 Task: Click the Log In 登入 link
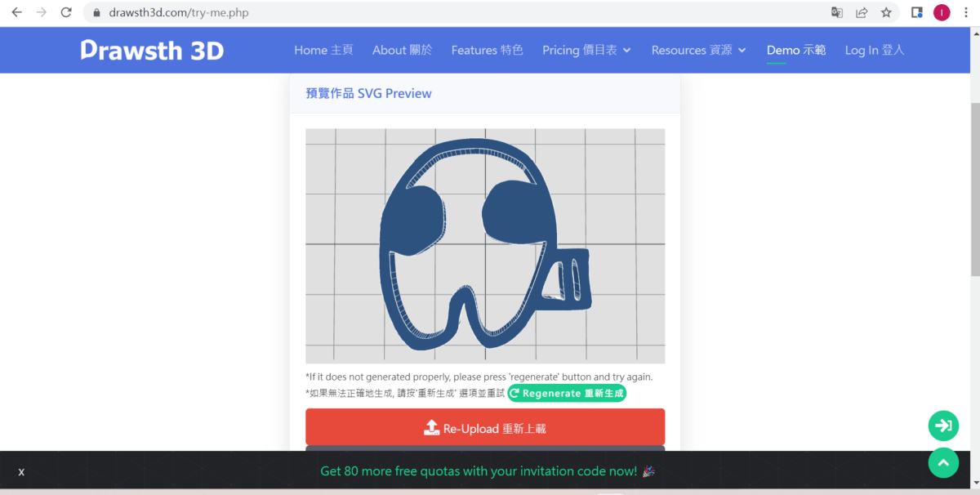[875, 50]
